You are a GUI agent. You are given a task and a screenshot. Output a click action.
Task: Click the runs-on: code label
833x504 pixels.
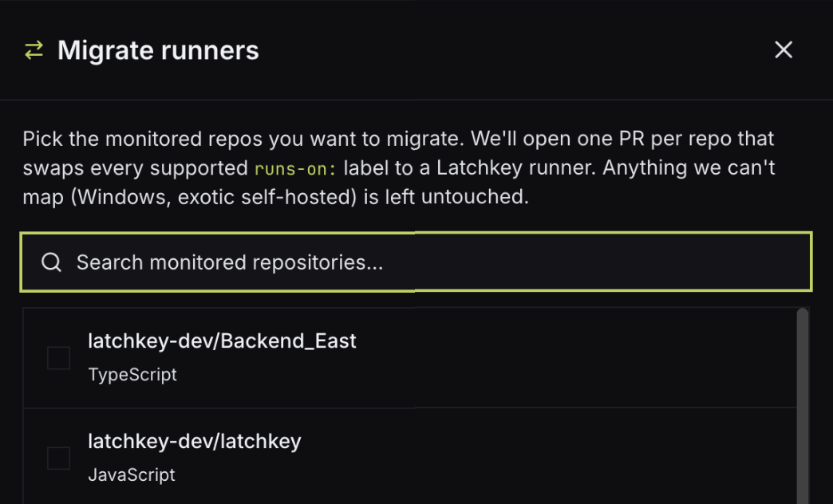[295, 169]
